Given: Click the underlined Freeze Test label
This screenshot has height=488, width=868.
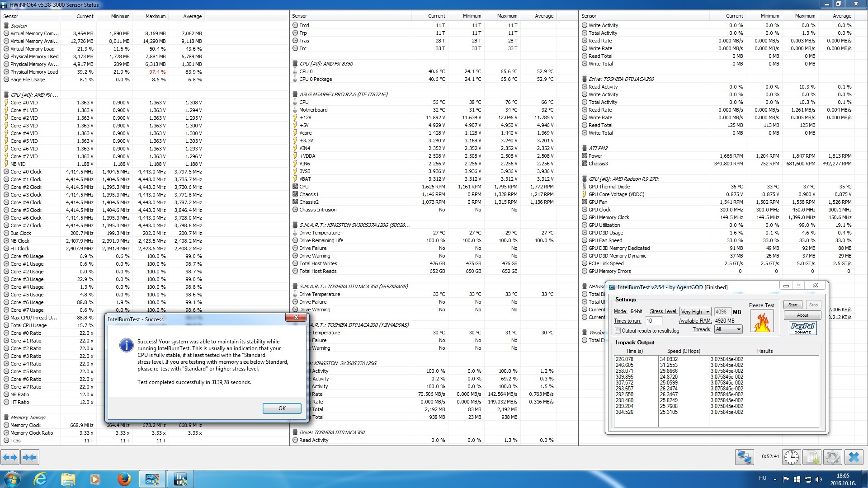Looking at the screenshot, I should coord(762,305).
